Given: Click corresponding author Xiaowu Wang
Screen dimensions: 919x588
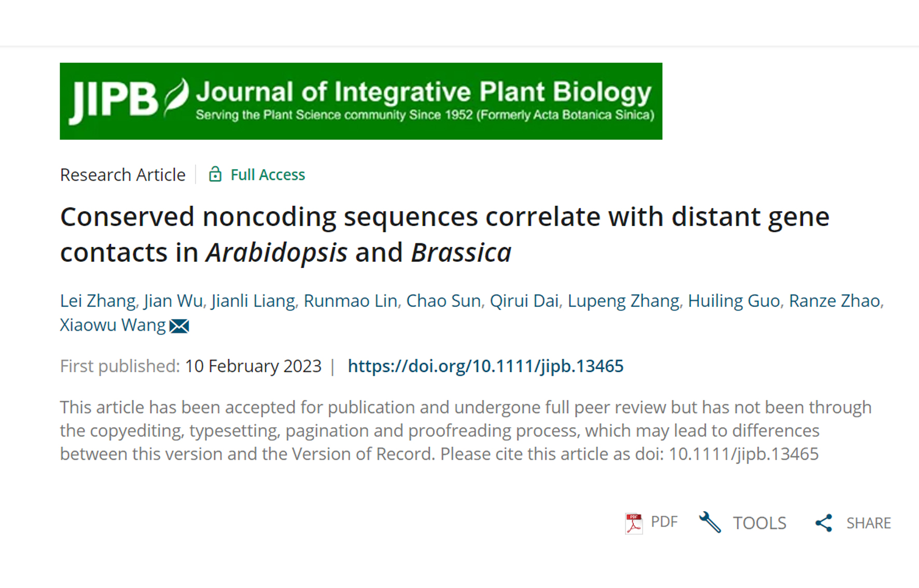Looking at the screenshot, I should click(x=113, y=325).
